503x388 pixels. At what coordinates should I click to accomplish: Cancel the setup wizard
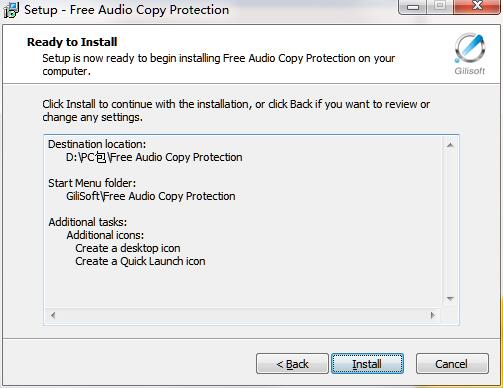pyautogui.click(x=452, y=364)
